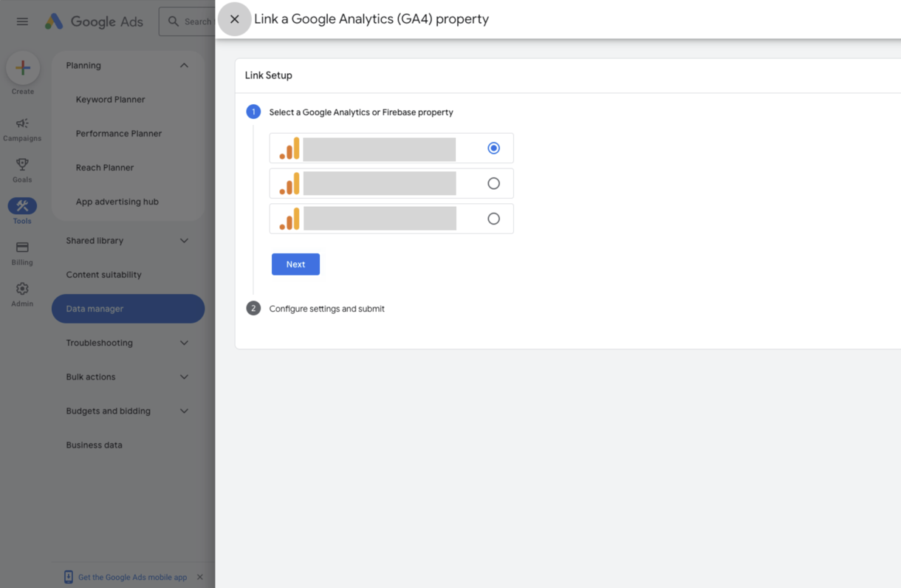This screenshot has width=901, height=588.
Task: Click the Search input field
Action: 188,21
